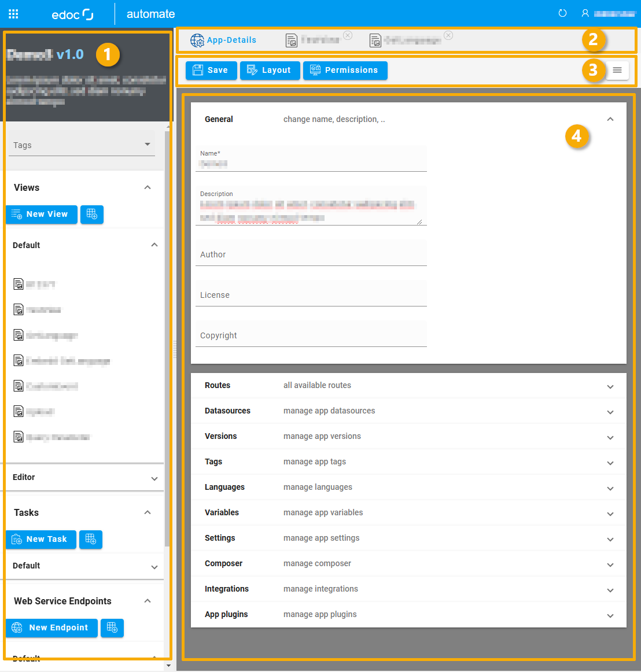Click the refresh icon in the top bar

[x=562, y=13]
